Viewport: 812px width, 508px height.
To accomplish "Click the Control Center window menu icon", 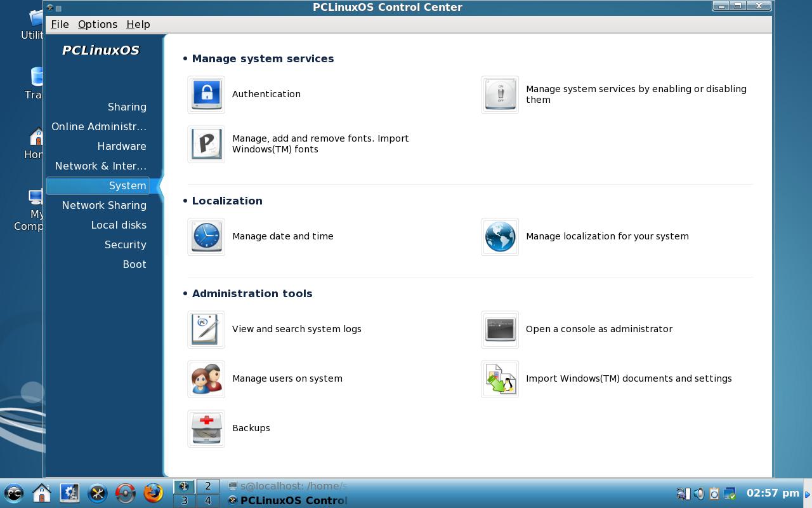I will 49,8.
